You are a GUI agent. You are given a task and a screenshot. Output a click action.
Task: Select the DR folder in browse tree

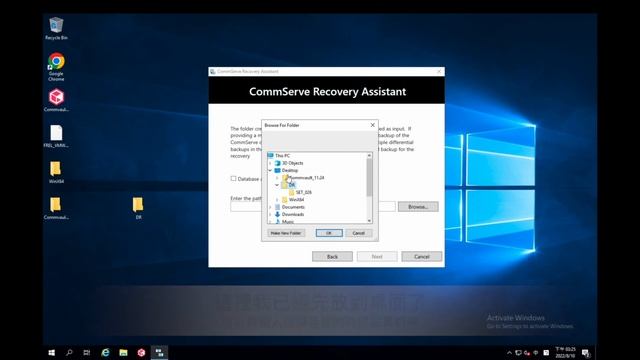[x=291, y=185]
